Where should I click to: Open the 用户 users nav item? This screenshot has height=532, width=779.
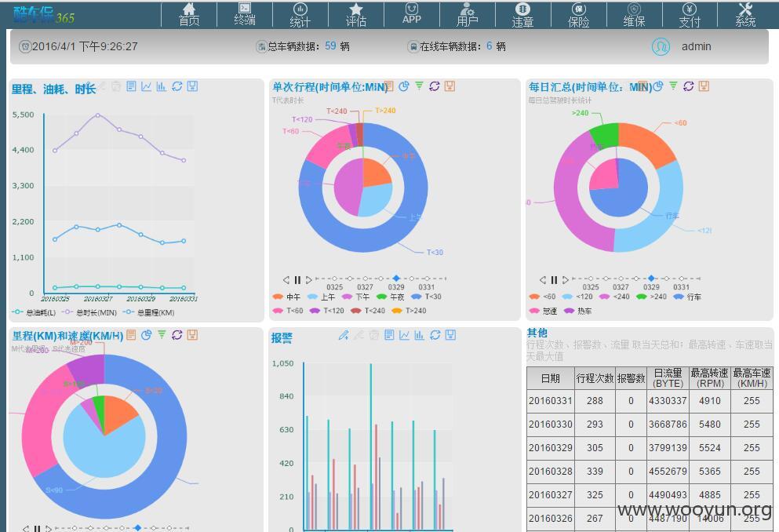coord(467,14)
